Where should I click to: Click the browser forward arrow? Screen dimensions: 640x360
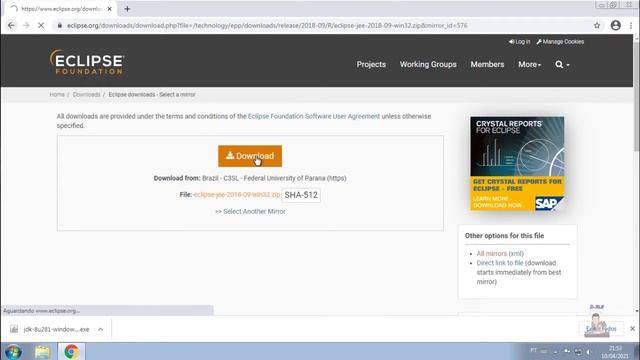(26, 25)
